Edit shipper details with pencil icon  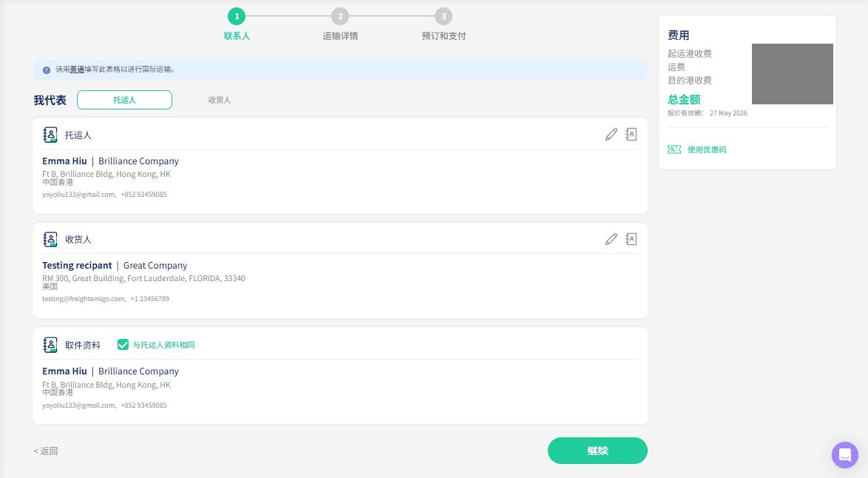click(611, 135)
